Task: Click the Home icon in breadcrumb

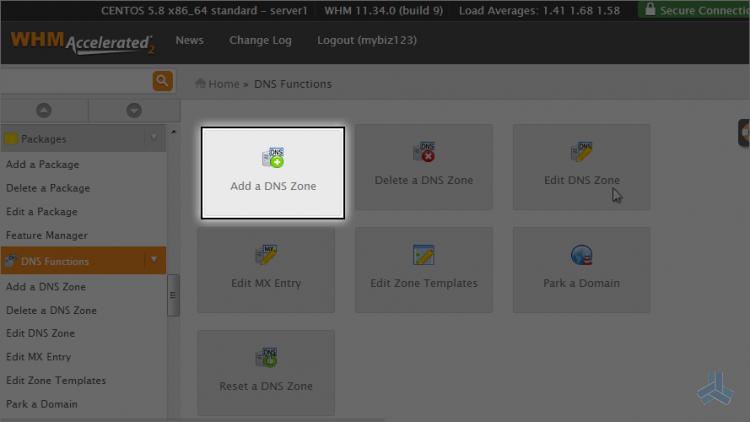Action: pos(200,83)
